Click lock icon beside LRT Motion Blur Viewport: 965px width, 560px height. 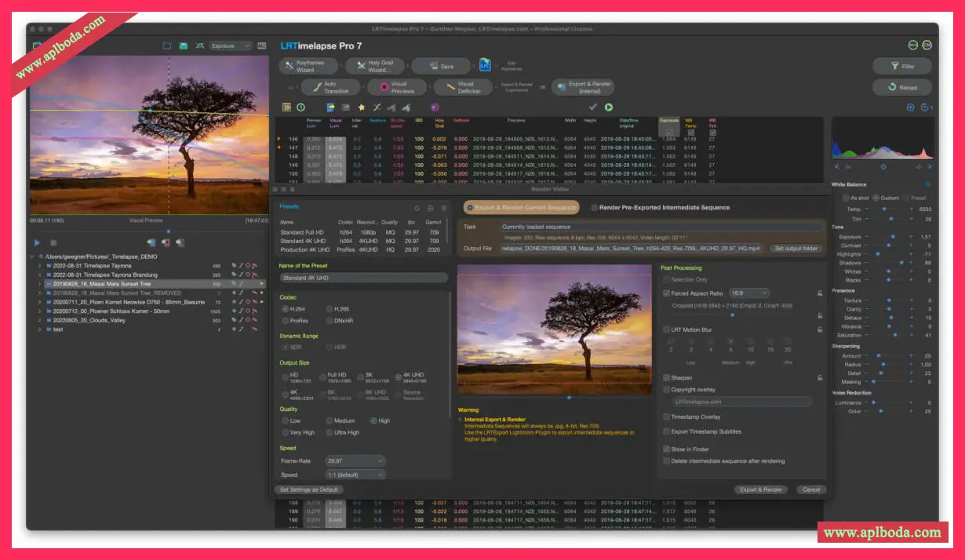(x=819, y=330)
